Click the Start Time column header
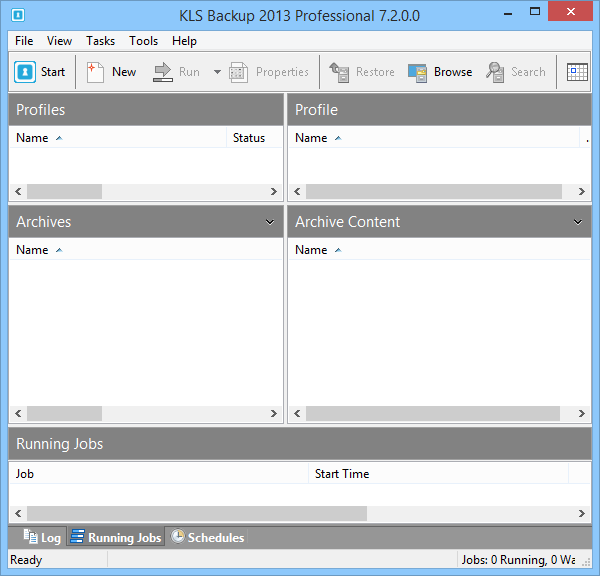This screenshot has height=576, width=600. (342, 474)
